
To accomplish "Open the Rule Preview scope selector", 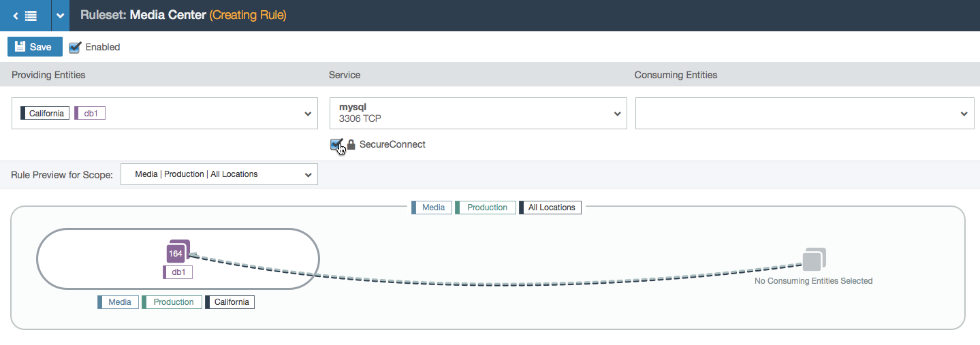I will 219,174.
